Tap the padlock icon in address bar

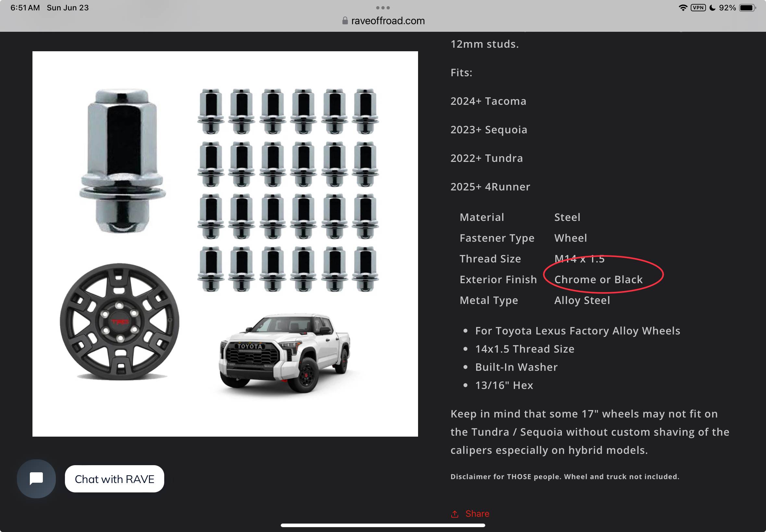tap(345, 21)
